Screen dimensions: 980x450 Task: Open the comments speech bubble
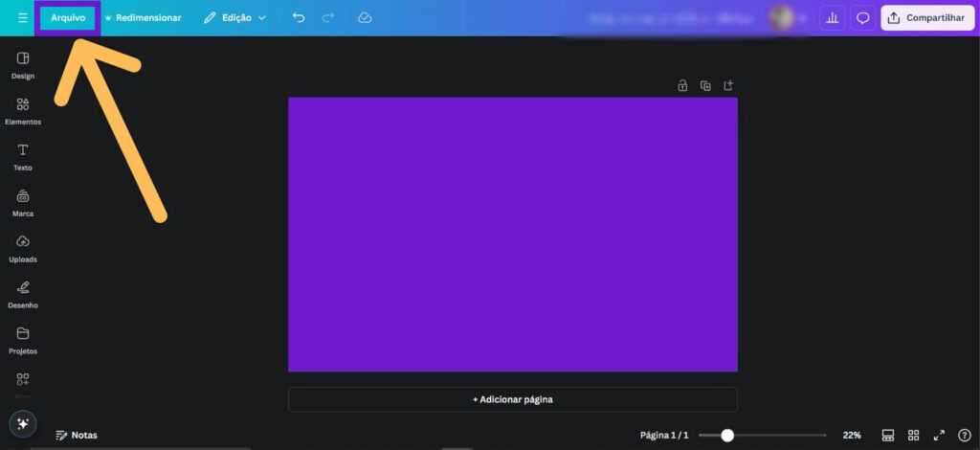[862, 17]
